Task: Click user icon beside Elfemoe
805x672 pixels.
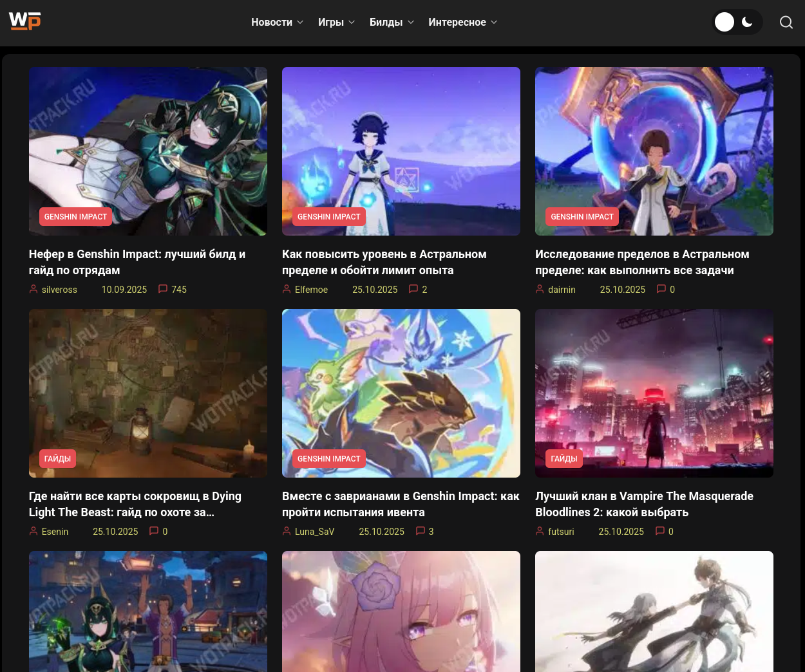Action: pos(287,289)
